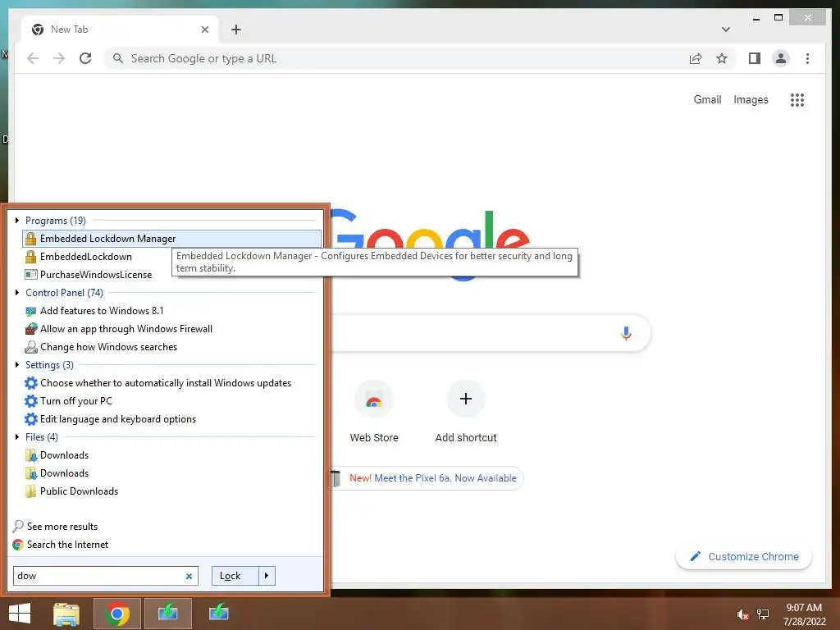The width and height of the screenshot is (840, 630).
Task: Open the arrow menu next to Lock
Action: (267, 576)
